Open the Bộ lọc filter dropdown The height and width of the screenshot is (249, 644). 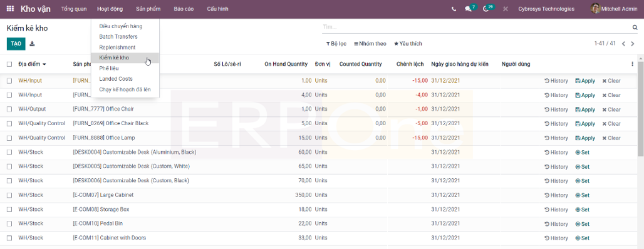coord(336,44)
